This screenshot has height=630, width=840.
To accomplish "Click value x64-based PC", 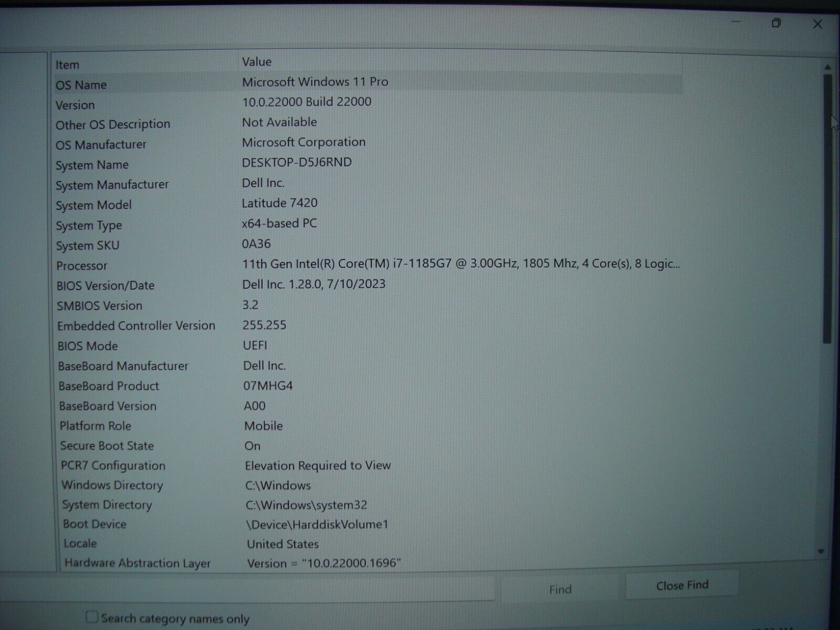I will tap(279, 223).
